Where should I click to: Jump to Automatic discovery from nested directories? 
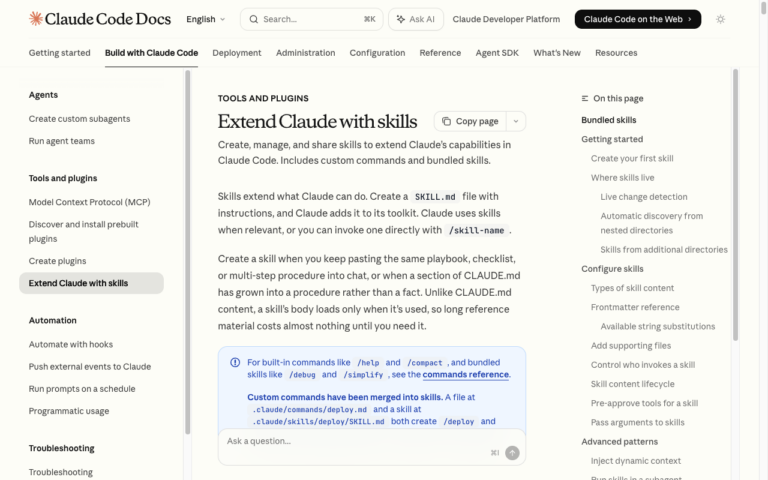tap(652, 223)
